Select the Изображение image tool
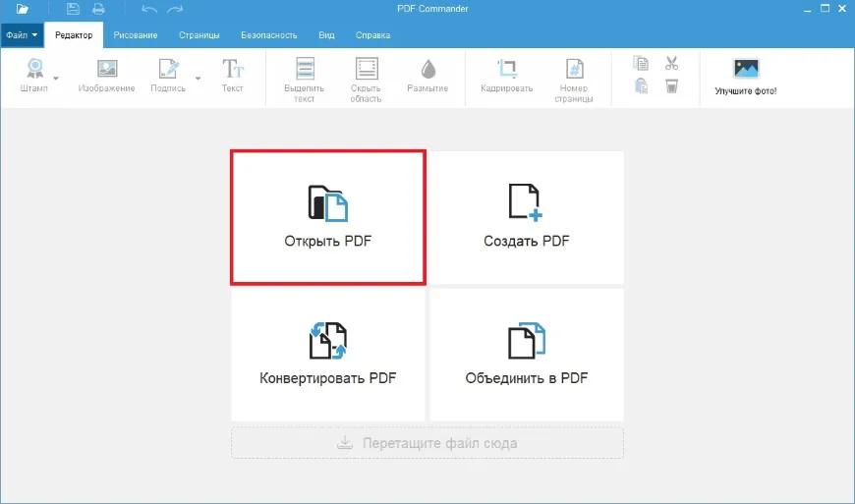The image size is (855, 504). tap(106, 76)
